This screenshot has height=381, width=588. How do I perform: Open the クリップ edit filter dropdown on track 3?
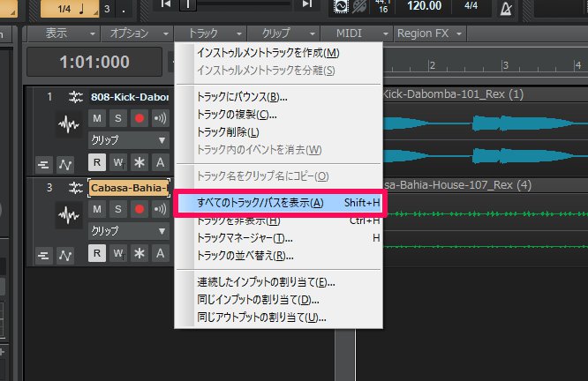[x=128, y=230]
